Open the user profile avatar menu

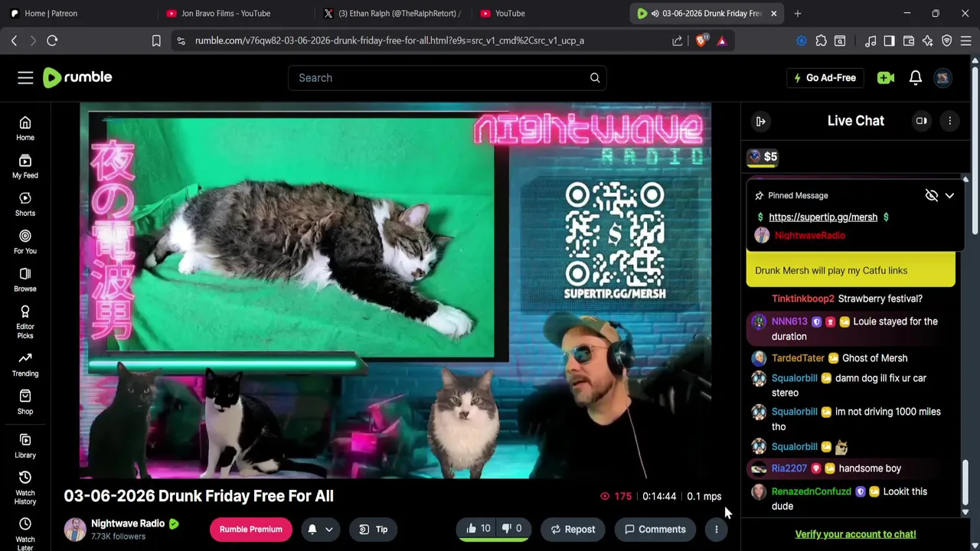click(x=943, y=77)
